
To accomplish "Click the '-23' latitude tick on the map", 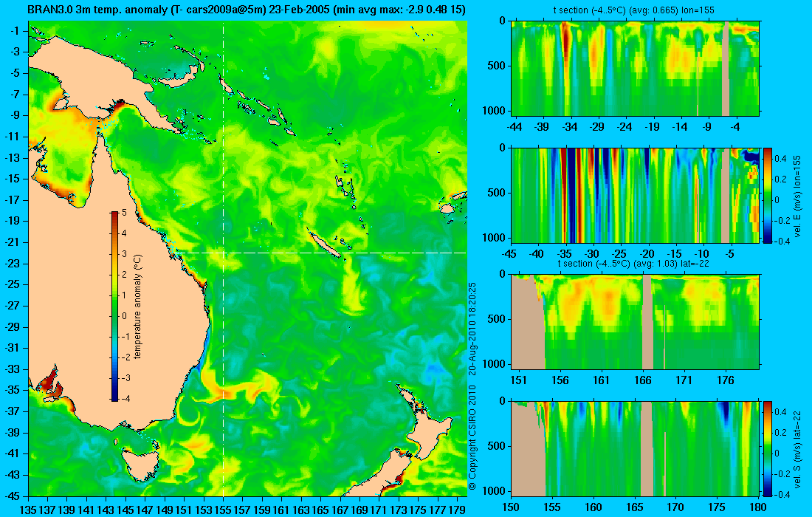I will pos(13,263).
